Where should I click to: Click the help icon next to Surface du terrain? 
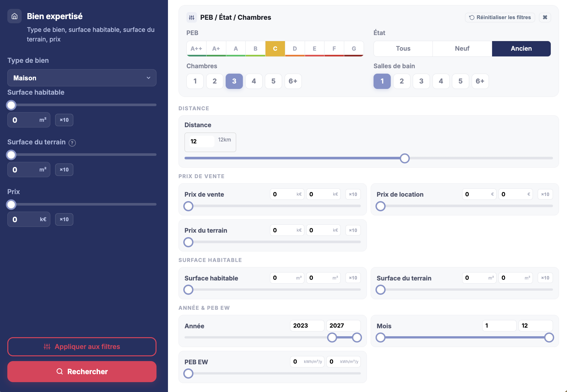point(72,143)
